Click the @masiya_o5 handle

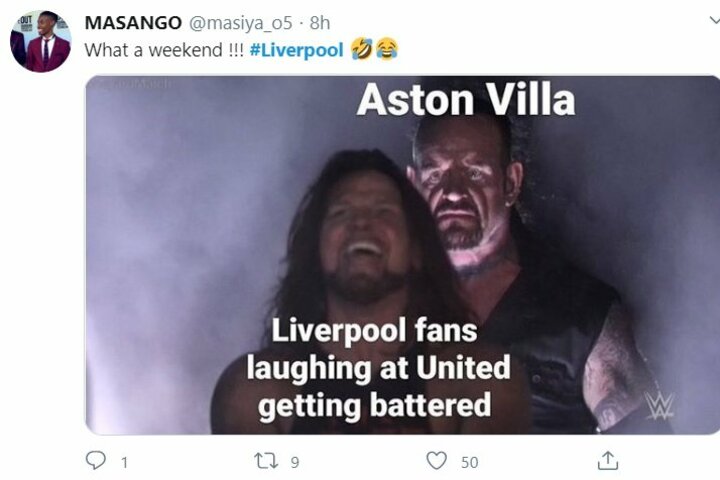[x=241, y=23]
